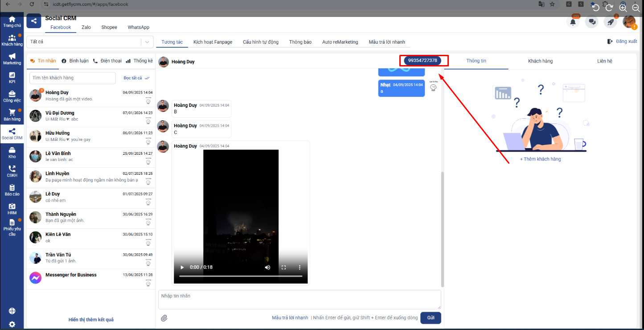Click the Thêm khách hàng link
The image size is (644, 330).
[540, 159]
